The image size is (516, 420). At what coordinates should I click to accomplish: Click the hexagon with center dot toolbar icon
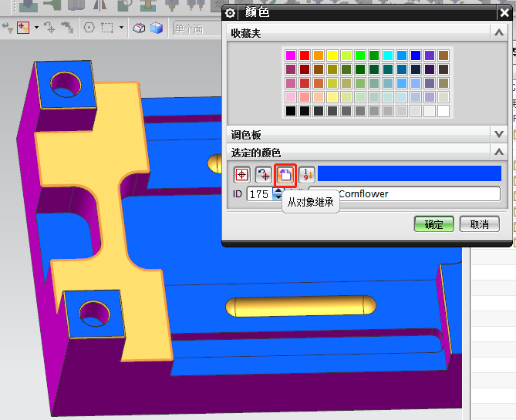(x=89, y=28)
